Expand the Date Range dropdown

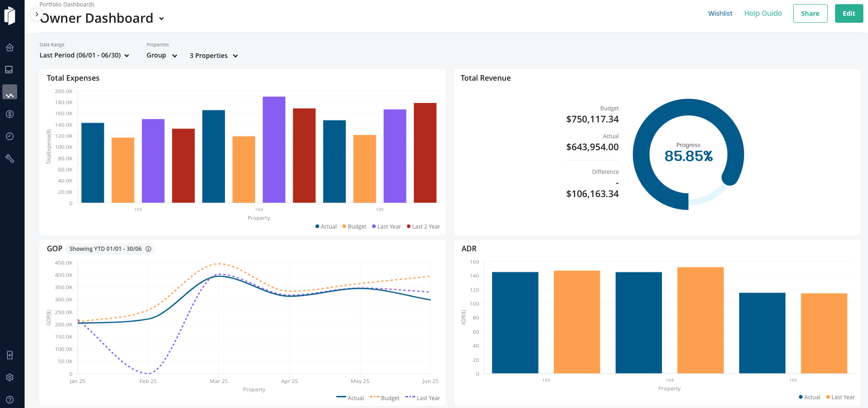click(x=84, y=55)
